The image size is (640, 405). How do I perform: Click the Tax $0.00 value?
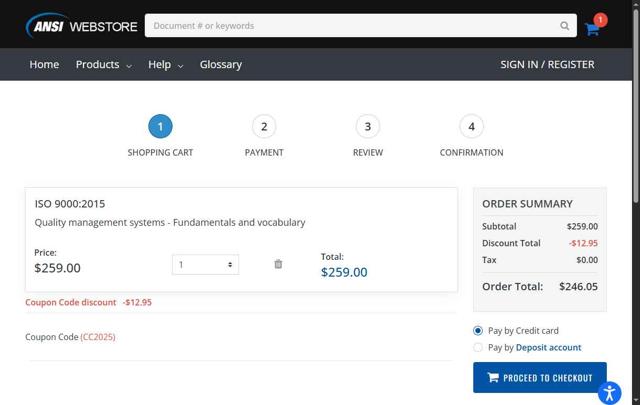(x=587, y=260)
